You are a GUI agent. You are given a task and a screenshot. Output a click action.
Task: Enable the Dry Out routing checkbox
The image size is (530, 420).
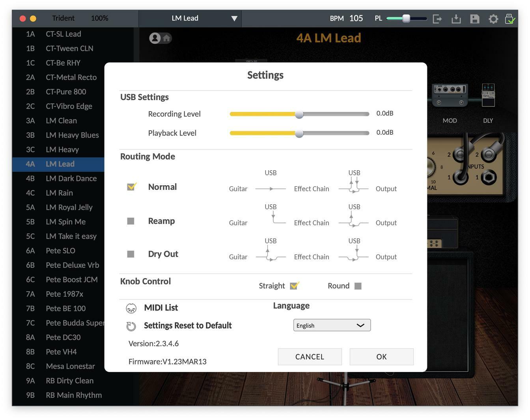tap(131, 254)
